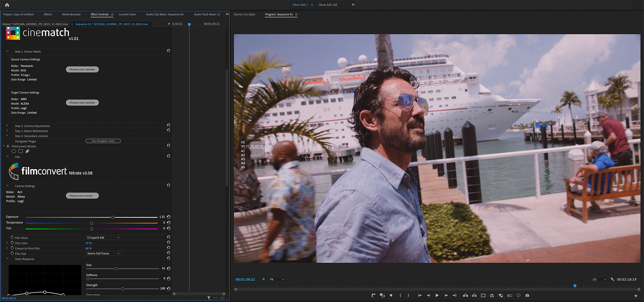The width and height of the screenshot is (644, 302).
Task: Open playback resolution 1/2 dropdown
Action: coord(599,279)
